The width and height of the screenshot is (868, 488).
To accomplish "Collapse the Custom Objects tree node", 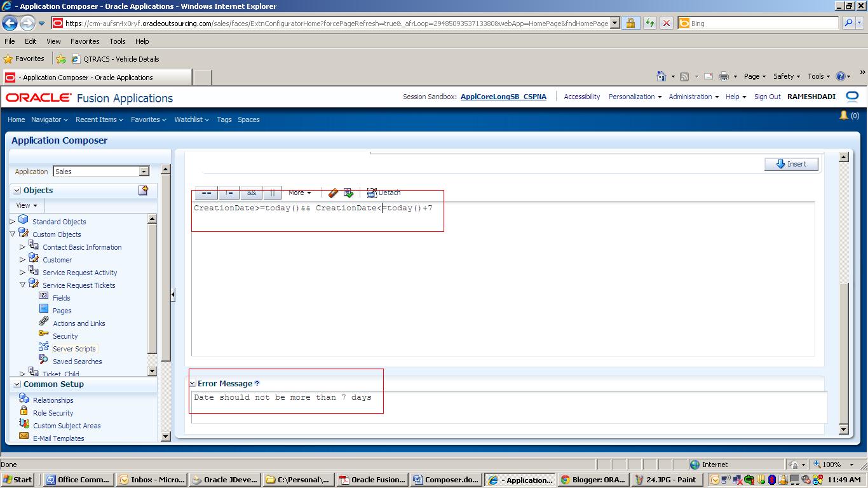I will click(x=13, y=234).
